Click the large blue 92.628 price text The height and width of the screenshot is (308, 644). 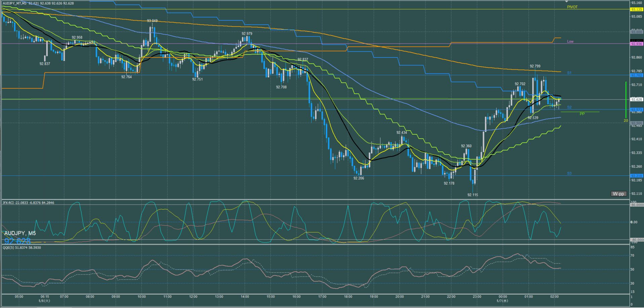(17, 241)
